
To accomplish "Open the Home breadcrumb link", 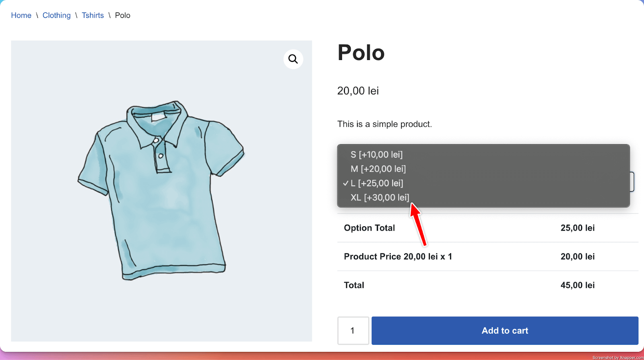I will click(21, 15).
